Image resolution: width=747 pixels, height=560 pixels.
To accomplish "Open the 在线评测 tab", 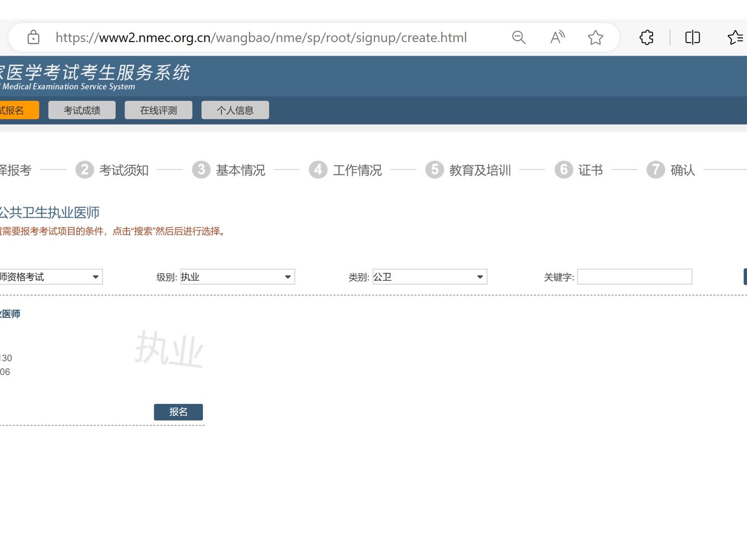I will tap(158, 110).
